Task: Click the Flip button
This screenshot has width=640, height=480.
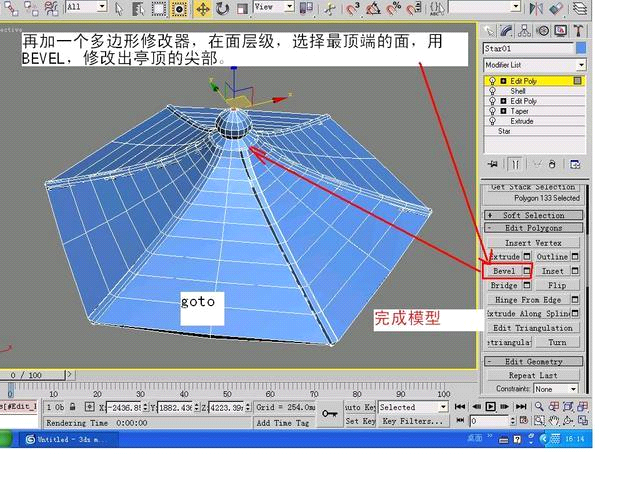Action: pos(557,285)
